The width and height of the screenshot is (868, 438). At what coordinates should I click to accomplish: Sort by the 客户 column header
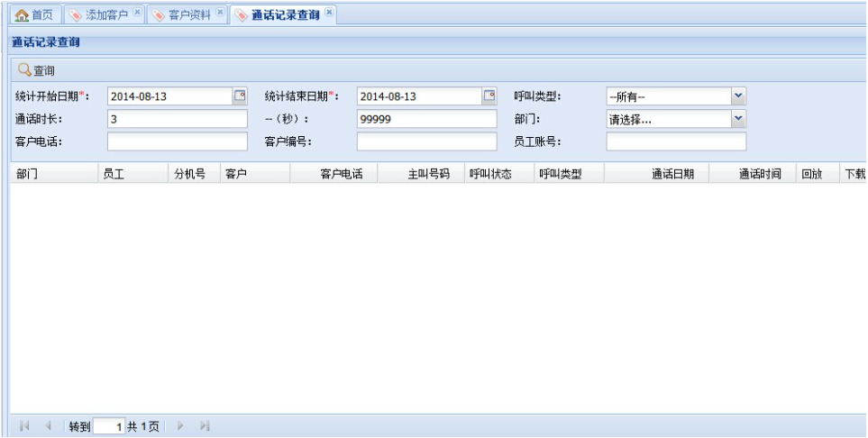tap(255, 173)
